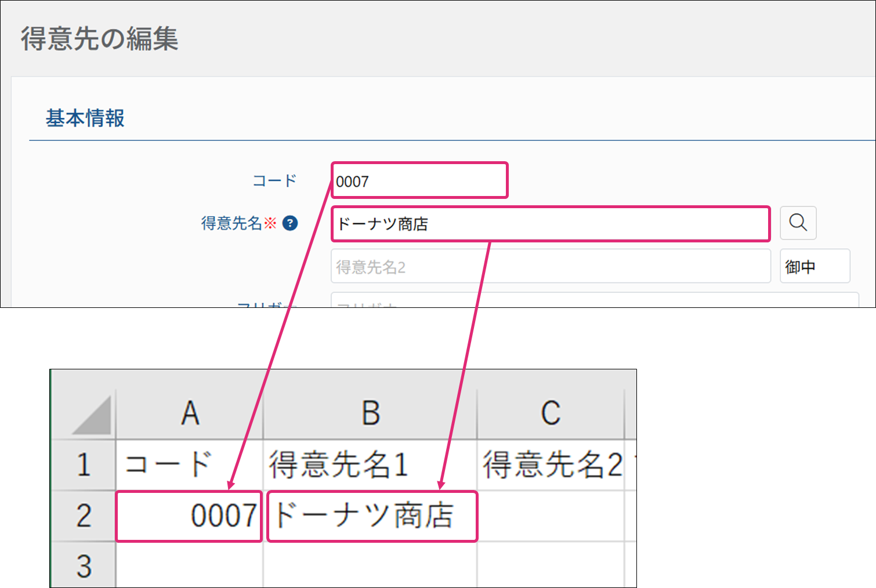Click the empty 得意先名2 input field
Image resolution: width=876 pixels, height=588 pixels.
click(x=550, y=267)
